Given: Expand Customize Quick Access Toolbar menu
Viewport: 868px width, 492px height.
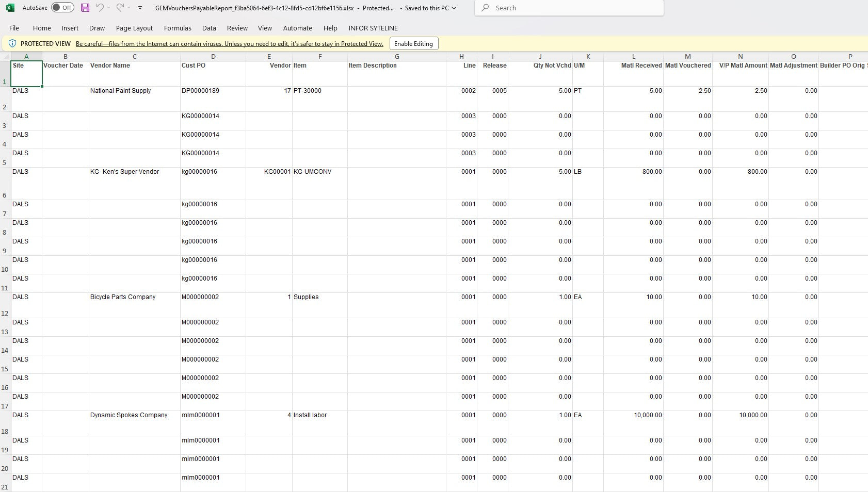Looking at the screenshot, I should point(140,8).
